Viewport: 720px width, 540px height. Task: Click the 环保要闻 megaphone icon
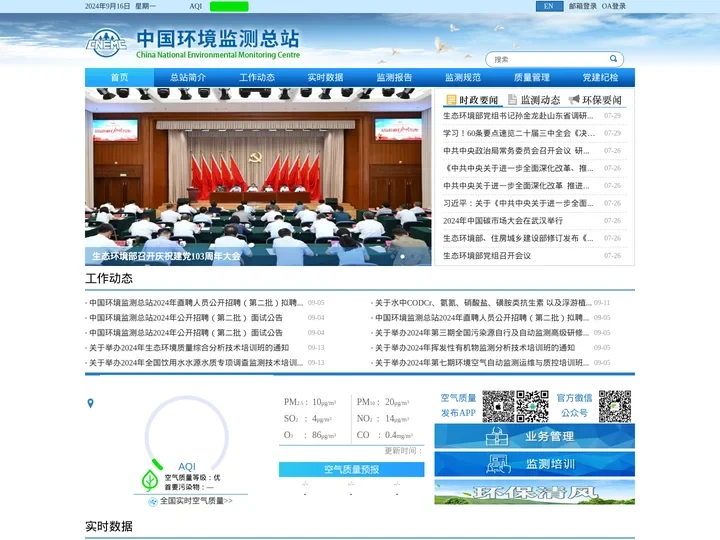point(574,99)
